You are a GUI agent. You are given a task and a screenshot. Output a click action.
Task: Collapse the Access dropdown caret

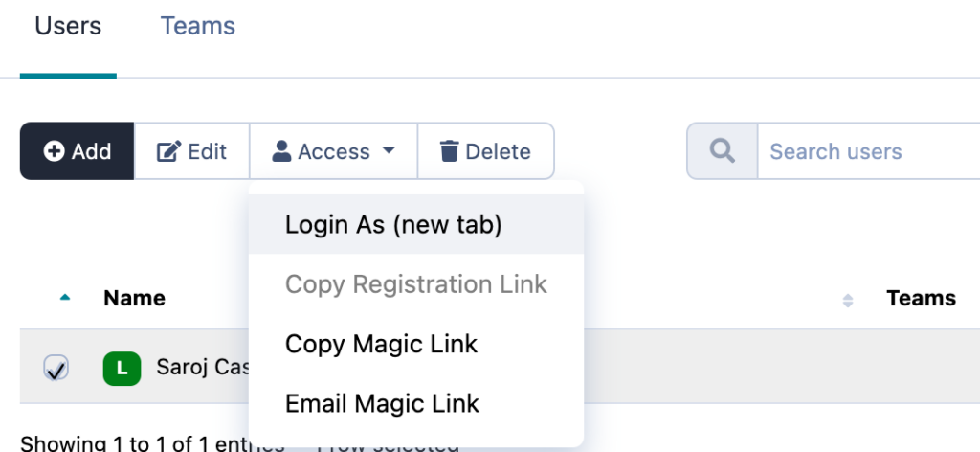point(389,151)
